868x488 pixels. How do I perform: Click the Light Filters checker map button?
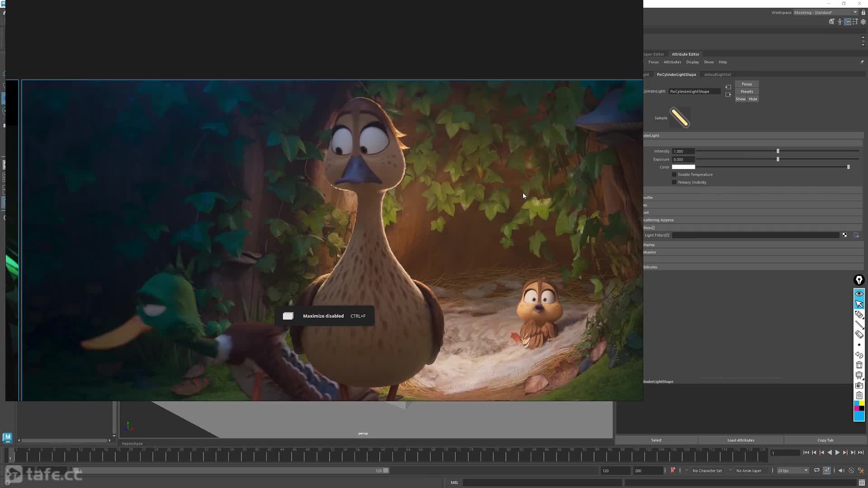coord(844,235)
